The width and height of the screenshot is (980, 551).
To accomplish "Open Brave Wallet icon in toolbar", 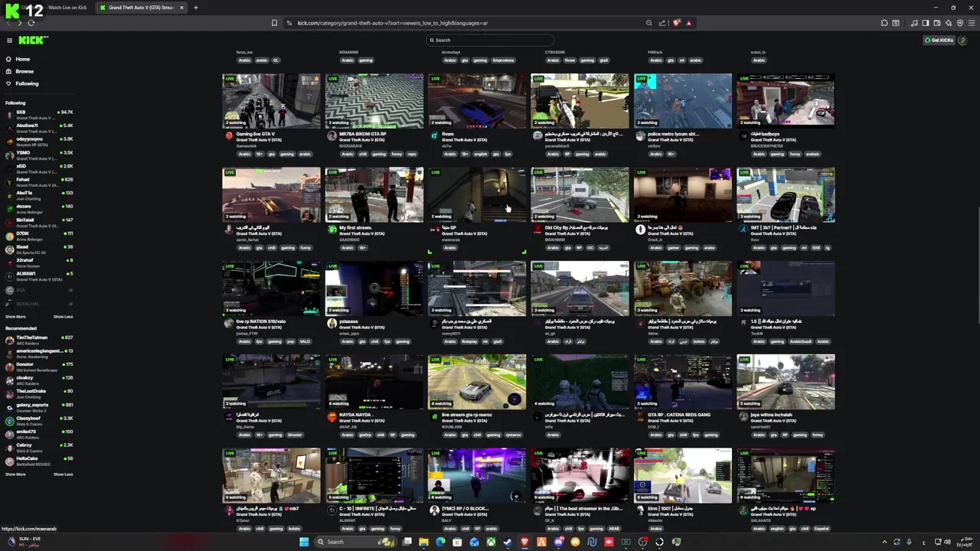I will click(936, 23).
